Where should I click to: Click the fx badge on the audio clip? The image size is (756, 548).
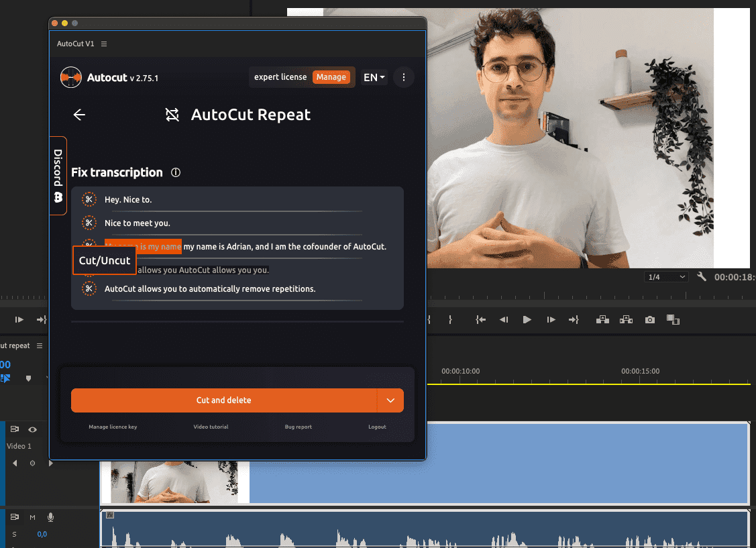coord(110,514)
